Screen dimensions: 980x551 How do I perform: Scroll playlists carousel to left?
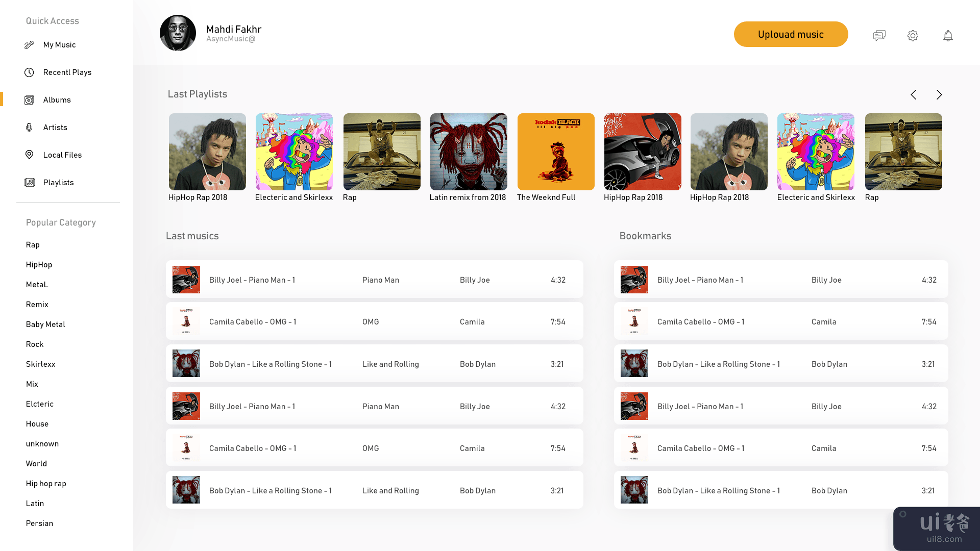coord(914,94)
